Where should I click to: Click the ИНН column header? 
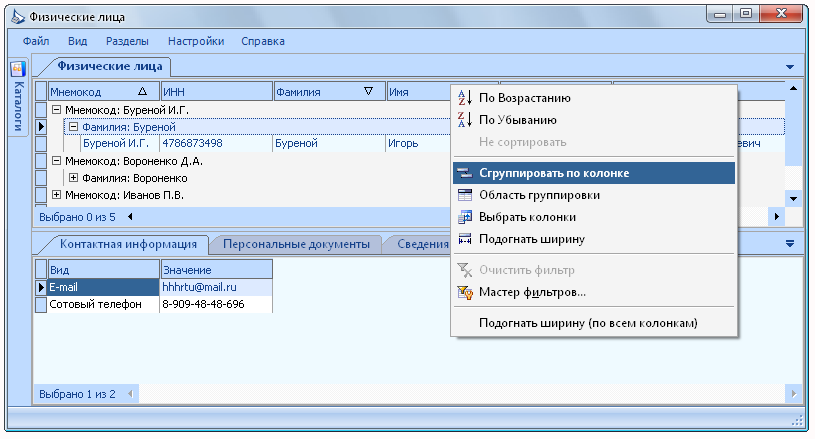[217, 91]
